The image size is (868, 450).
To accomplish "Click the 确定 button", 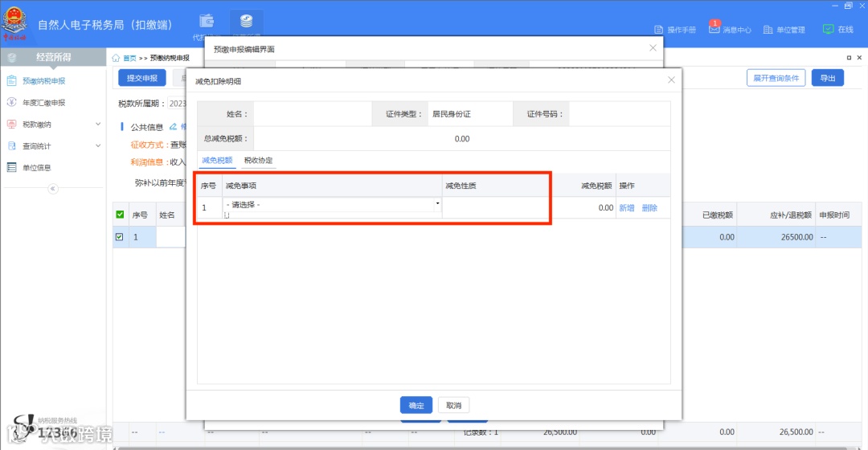I will tap(416, 405).
